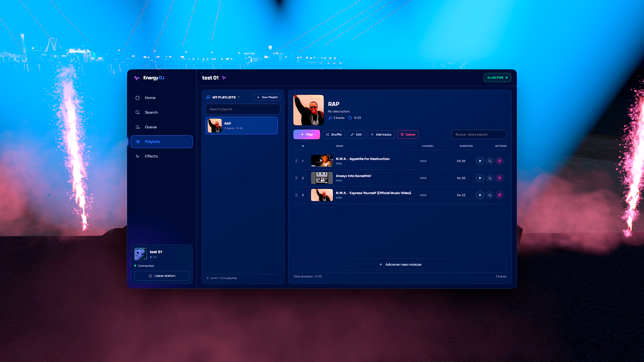This screenshot has height=362, width=644.
Task: Click Add tracks button
Action: [x=381, y=134]
